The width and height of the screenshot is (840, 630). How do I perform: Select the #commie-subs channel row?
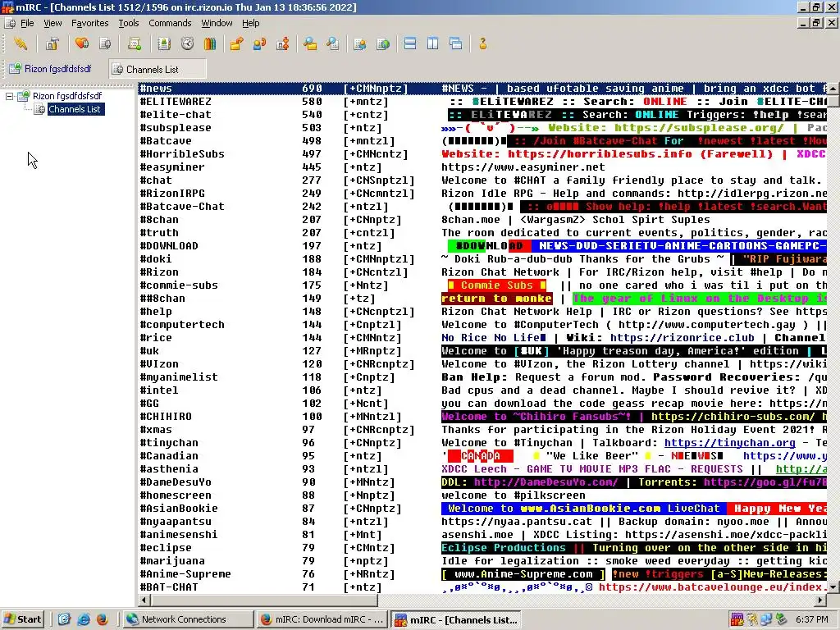[482, 285]
